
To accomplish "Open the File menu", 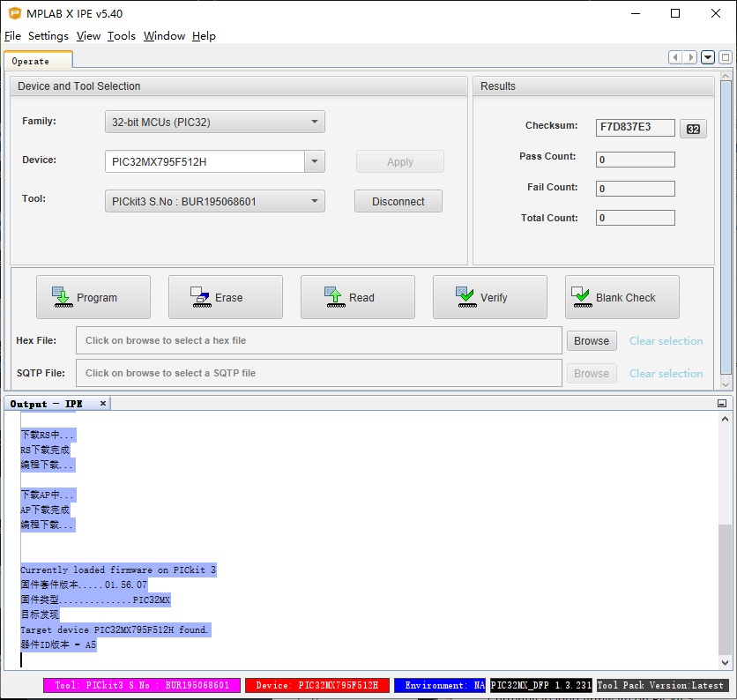I will tap(12, 36).
